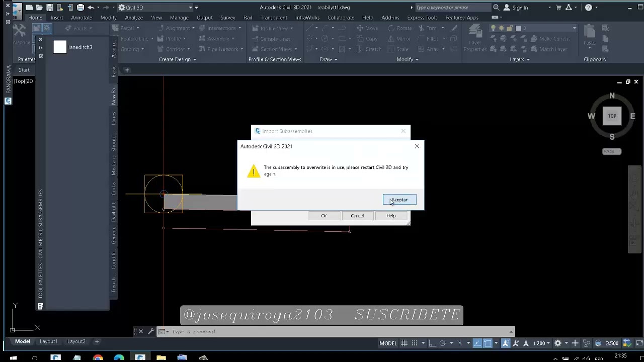This screenshot has height=362, width=644.
Task: Click the Open file icon in quick access toolbar
Action: [40, 8]
